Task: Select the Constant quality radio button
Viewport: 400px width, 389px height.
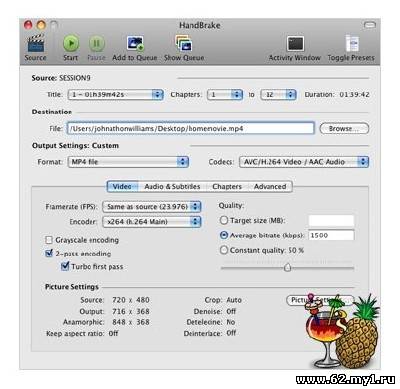Action: pyautogui.click(x=224, y=250)
